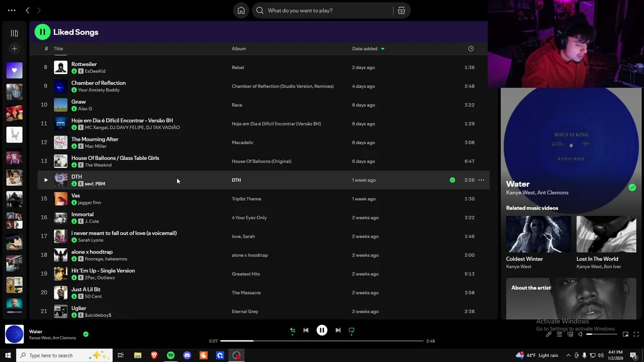Seek using the playback progress bar
The height and width of the screenshot is (362, 644).
(x=322, y=341)
